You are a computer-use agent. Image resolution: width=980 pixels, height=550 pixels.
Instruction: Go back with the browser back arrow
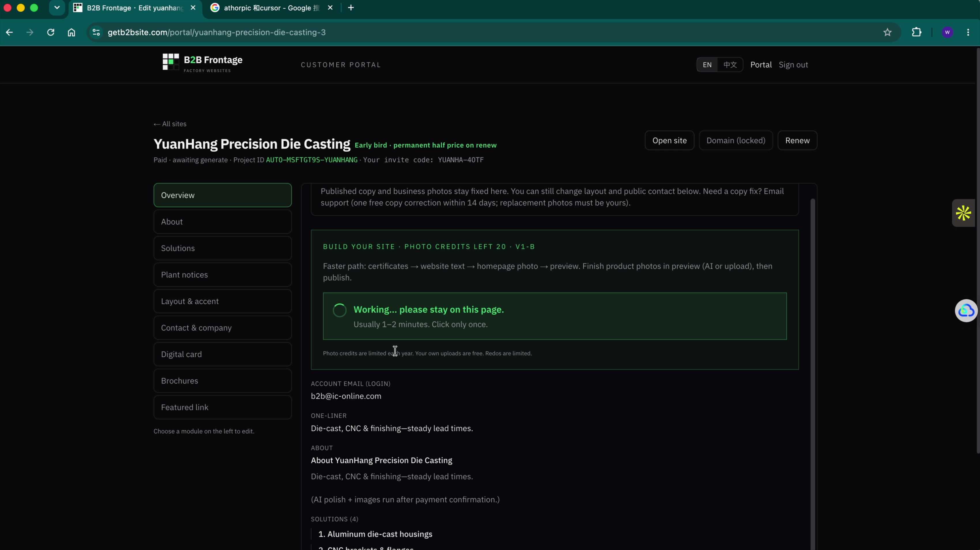10,32
